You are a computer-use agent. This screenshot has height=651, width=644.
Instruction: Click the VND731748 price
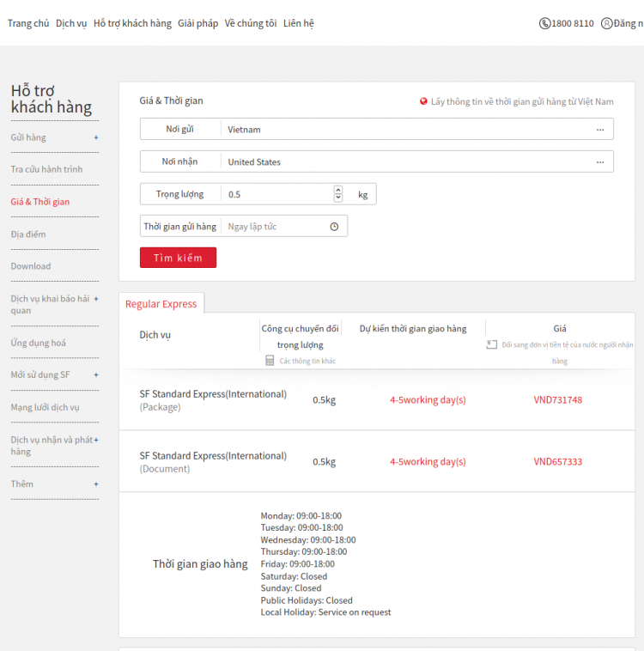point(557,400)
